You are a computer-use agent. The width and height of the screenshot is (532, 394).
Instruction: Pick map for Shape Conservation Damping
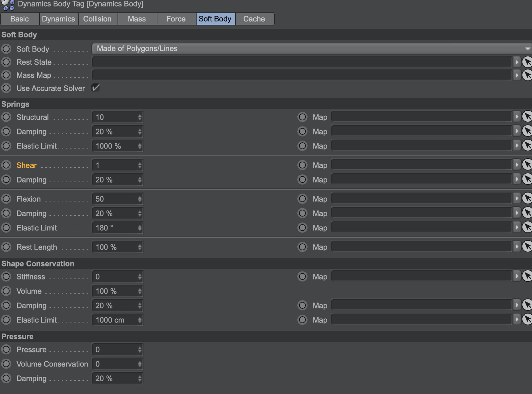tap(527, 305)
